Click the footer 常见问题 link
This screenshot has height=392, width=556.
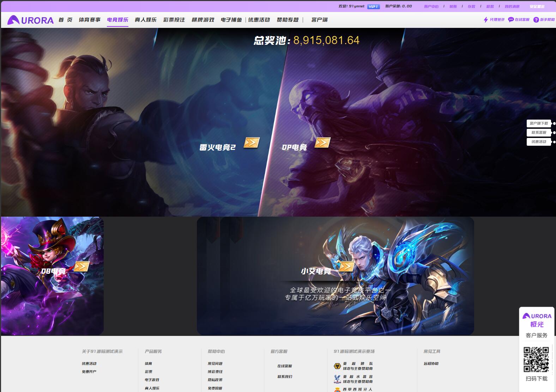point(215,363)
